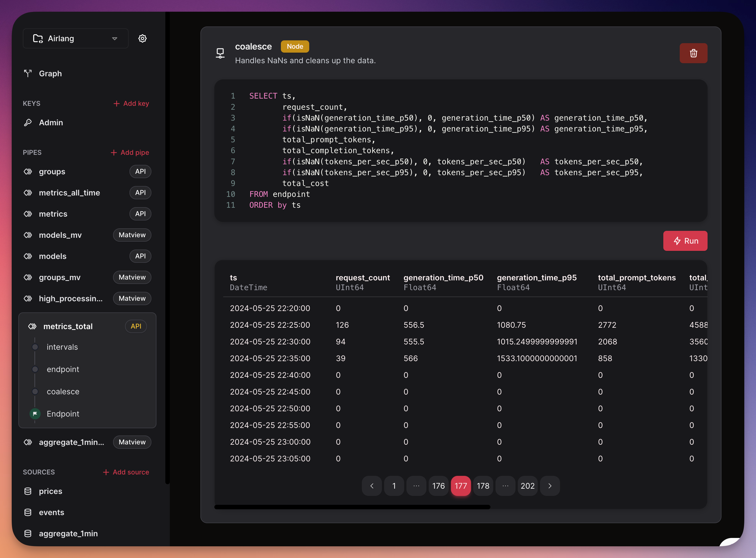Select the intervals node circle

click(35, 347)
